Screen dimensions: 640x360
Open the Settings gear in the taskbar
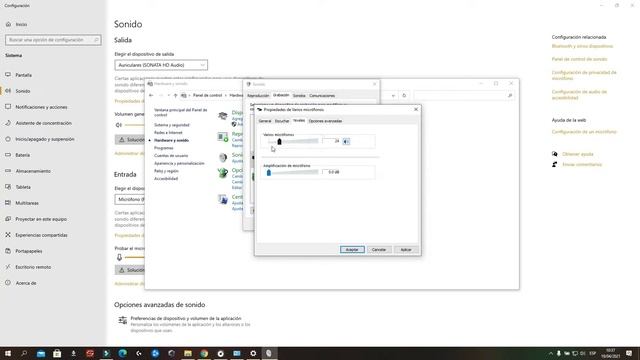[x=253, y=353]
